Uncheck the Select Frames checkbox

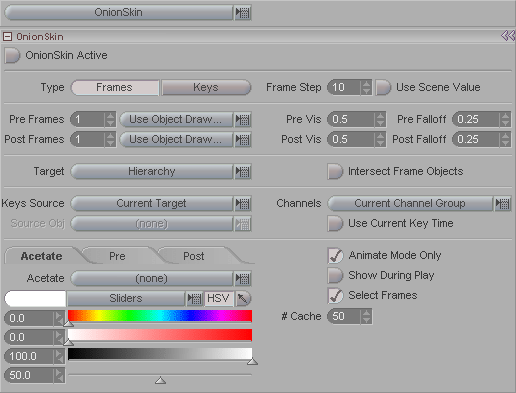[335, 296]
